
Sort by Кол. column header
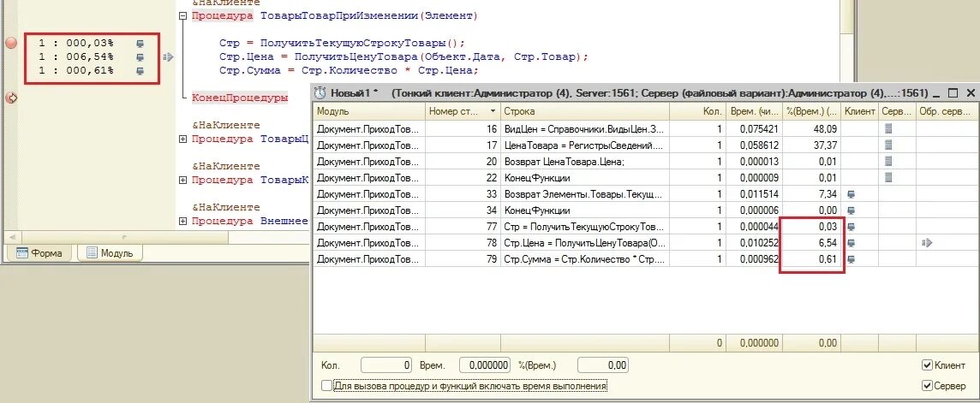[x=697, y=112]
